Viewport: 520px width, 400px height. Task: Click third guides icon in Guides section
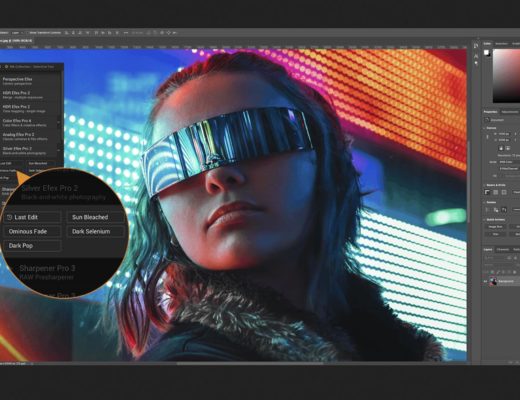point(504,210)
